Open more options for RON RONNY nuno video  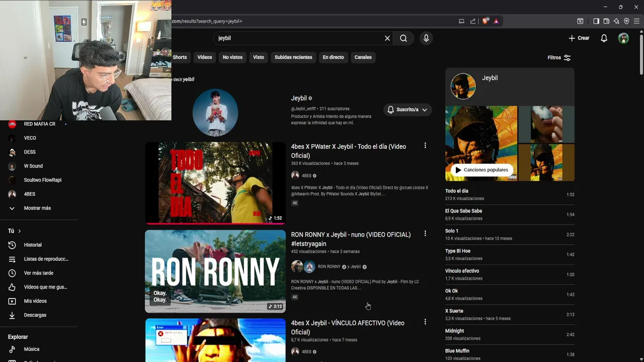[x=425, y=233]
